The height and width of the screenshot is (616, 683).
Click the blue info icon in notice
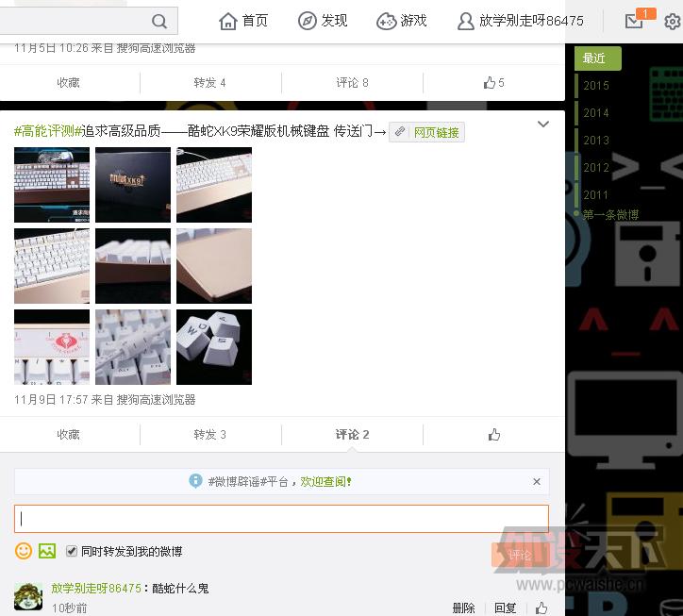tap(195, 481)
